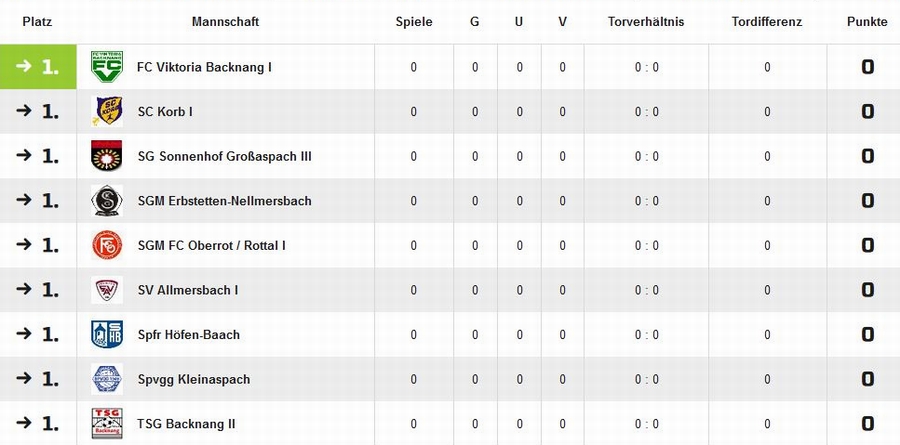
Task: Click the Spfr Höfen-Baach blue logo
Action: 107,335
